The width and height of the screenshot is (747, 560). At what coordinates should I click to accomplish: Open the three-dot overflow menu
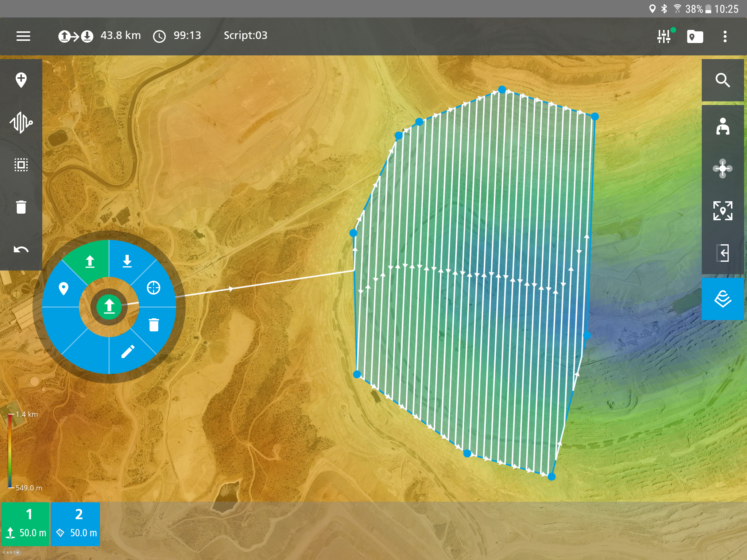[x=725, y=36]
